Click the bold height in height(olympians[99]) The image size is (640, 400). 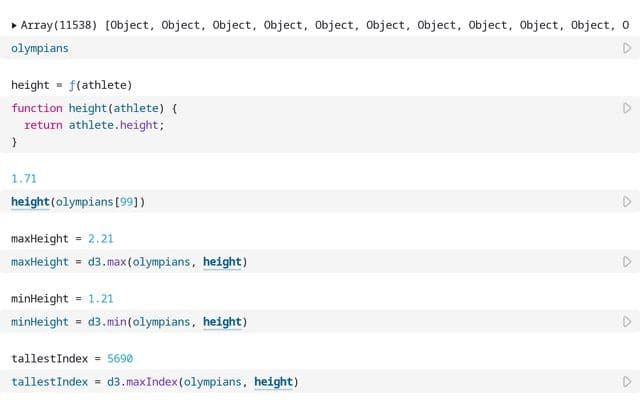(30, 202)
